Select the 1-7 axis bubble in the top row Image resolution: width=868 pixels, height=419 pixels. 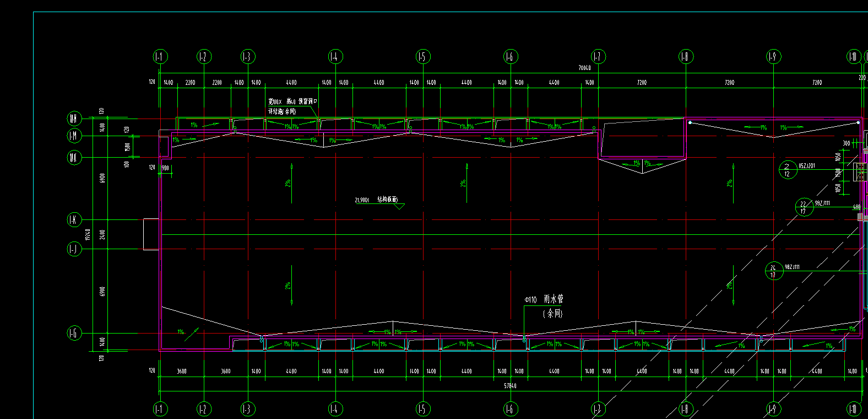tap(598, 56)
